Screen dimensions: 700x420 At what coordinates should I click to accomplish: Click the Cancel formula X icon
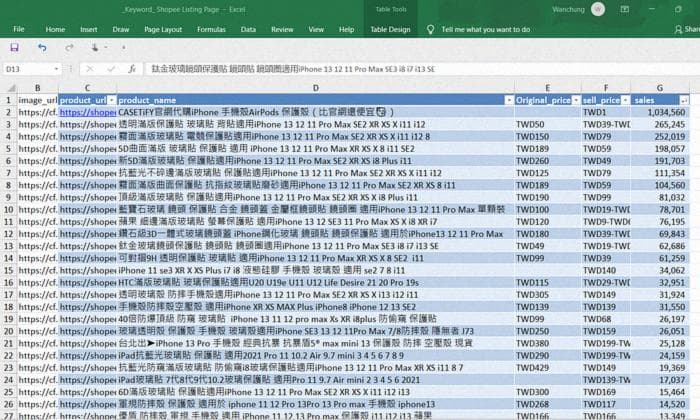90,69
